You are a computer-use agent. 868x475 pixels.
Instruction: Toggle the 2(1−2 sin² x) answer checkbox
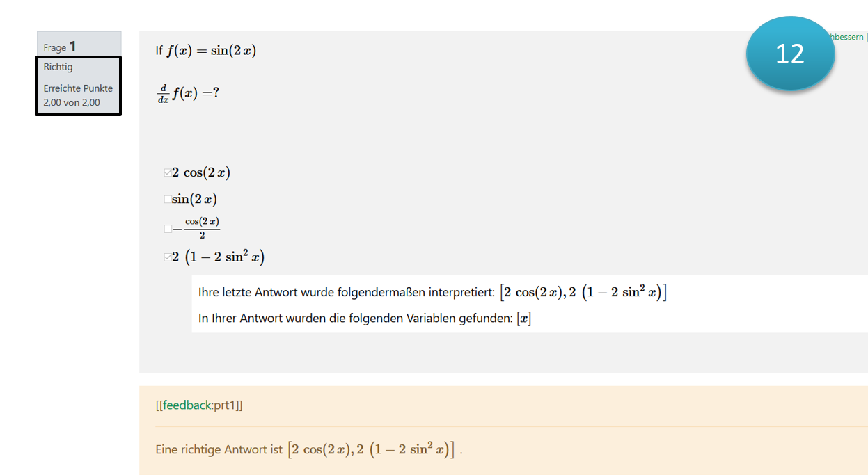coord(167,257)
